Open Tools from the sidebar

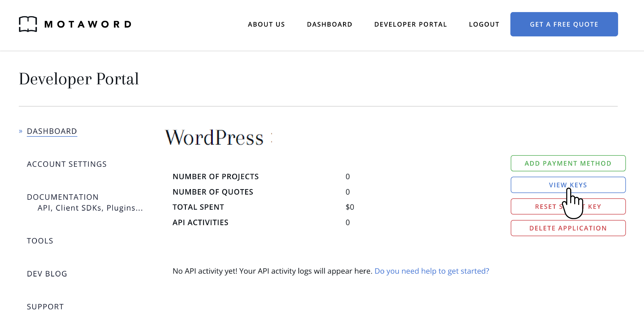coord(40,241)
